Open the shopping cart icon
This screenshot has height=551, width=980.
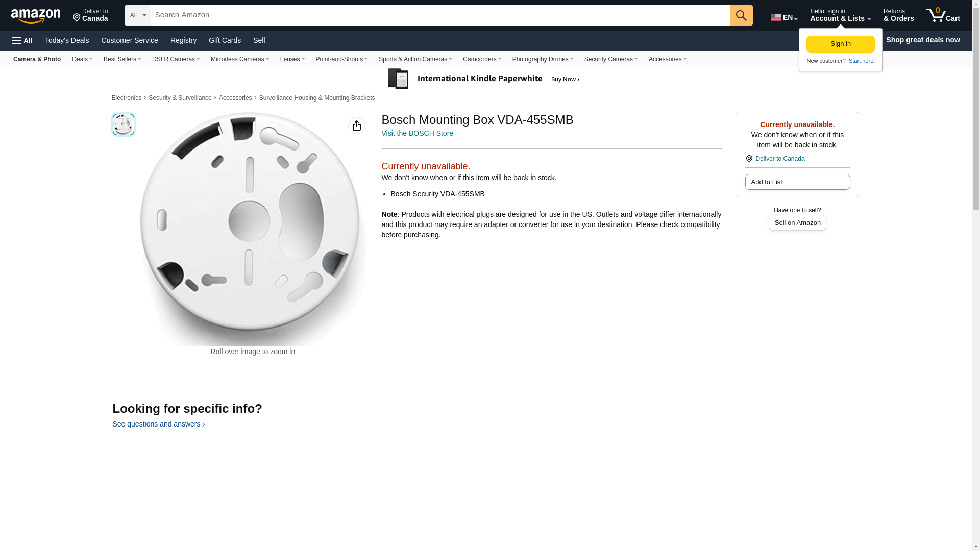(x=942, y=15)
